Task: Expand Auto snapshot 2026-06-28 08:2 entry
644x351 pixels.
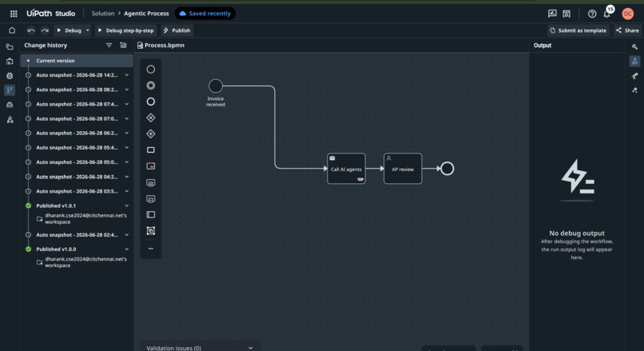Action: [x=126, y=90]
